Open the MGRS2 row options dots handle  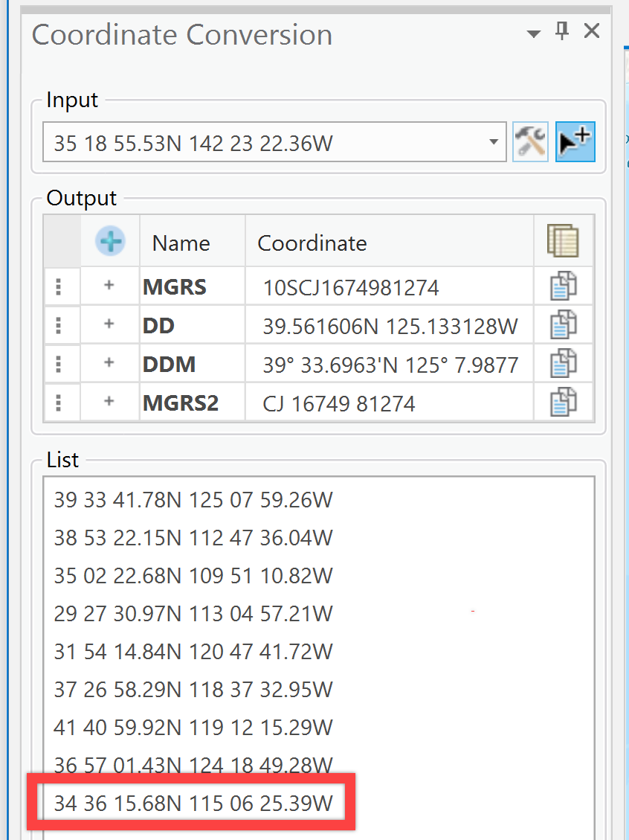point(59,403)
